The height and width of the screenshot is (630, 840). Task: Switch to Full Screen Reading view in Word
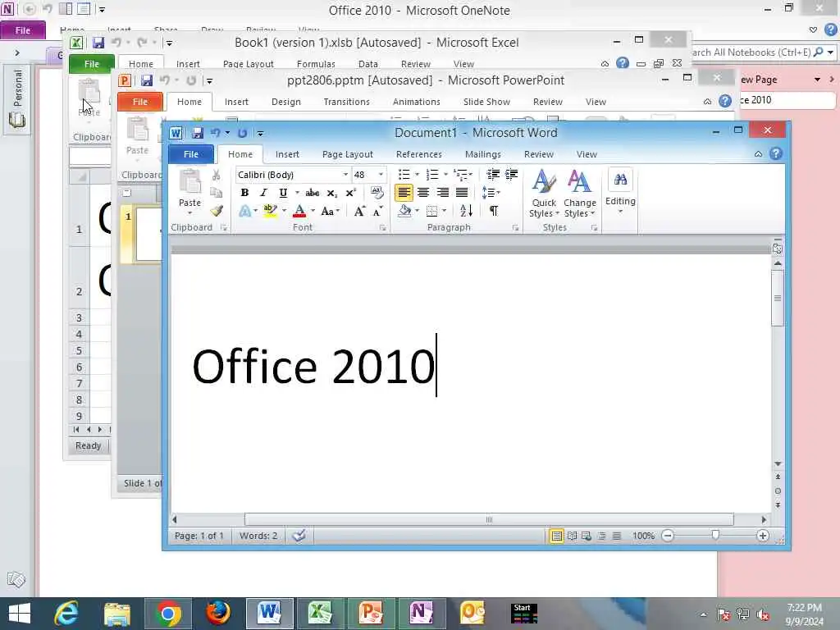(x=572, y=536)
